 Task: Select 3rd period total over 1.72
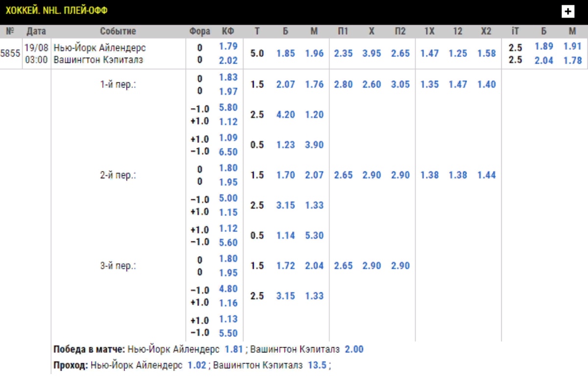pyautogui.click(x=286, y=266)
